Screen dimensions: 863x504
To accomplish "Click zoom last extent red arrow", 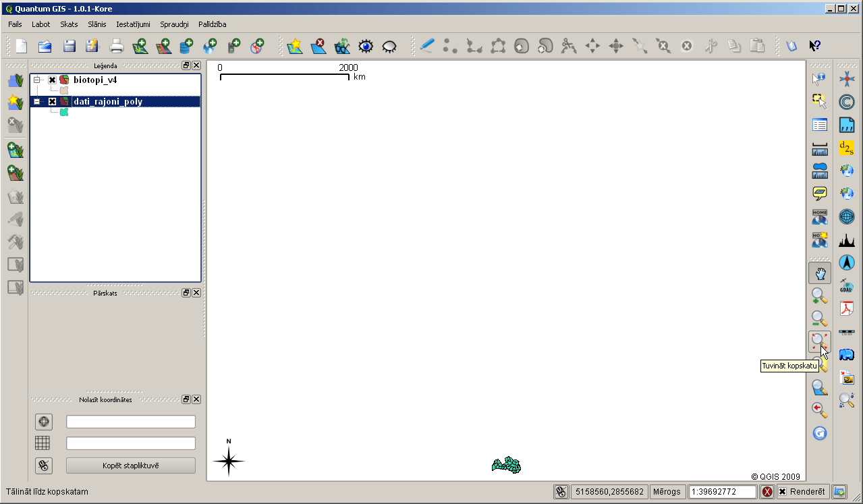I will 820,410.
